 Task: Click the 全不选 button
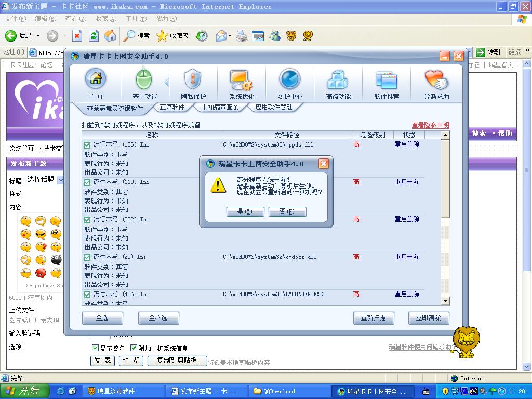[x=158, y=318]
